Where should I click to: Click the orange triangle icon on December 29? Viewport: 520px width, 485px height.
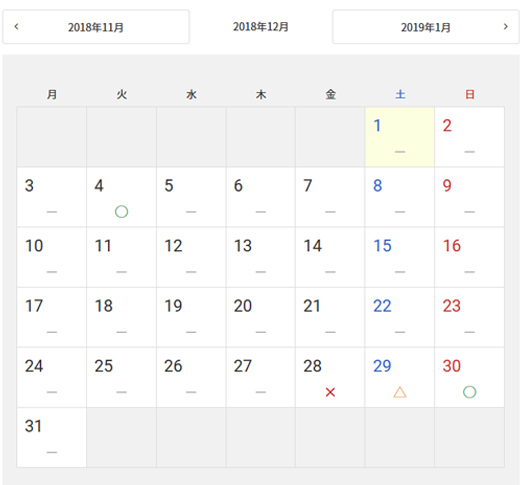[x=400, y=392]
